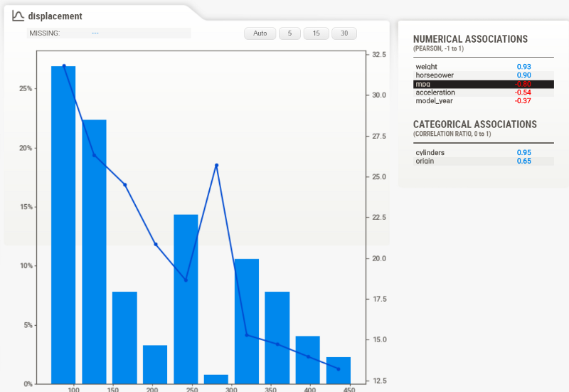Screen dimensions: 569x392
Task: Click the Numerical Associations heading
Action: click(470, 39)
